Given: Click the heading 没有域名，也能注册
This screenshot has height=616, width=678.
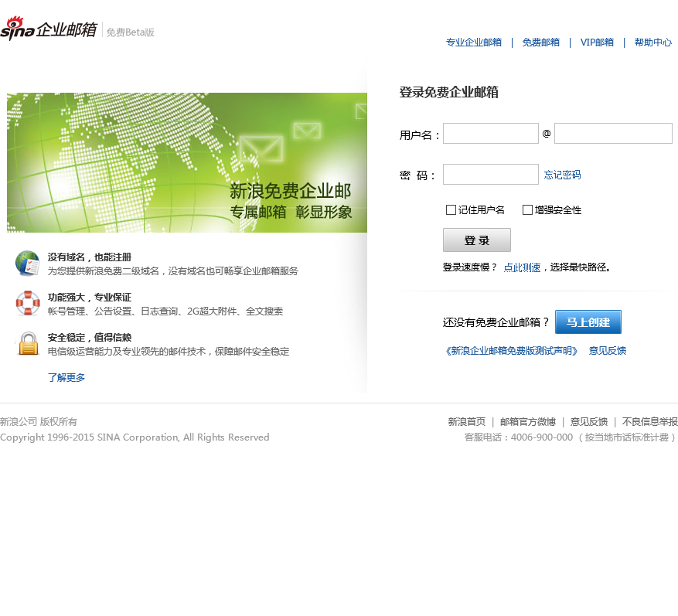Looking at the screenshot, I should click(90, 257).
